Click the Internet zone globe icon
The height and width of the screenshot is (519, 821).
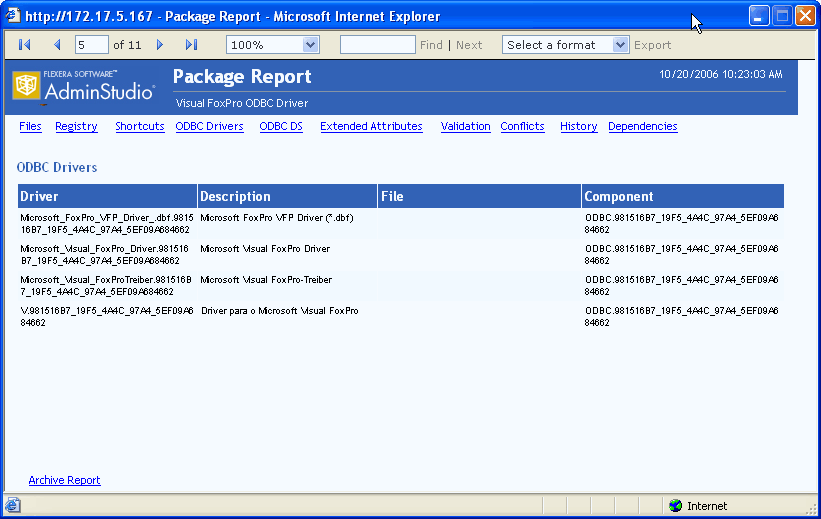[675, 506]
